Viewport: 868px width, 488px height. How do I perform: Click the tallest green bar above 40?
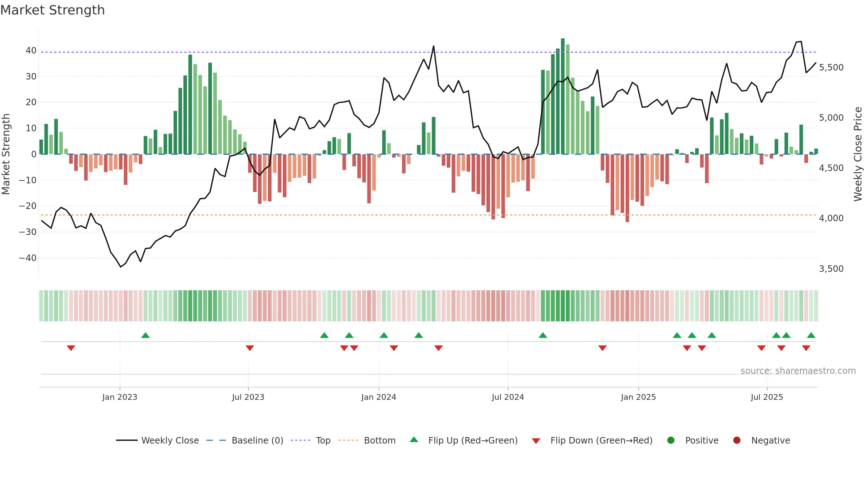[563, 96]
